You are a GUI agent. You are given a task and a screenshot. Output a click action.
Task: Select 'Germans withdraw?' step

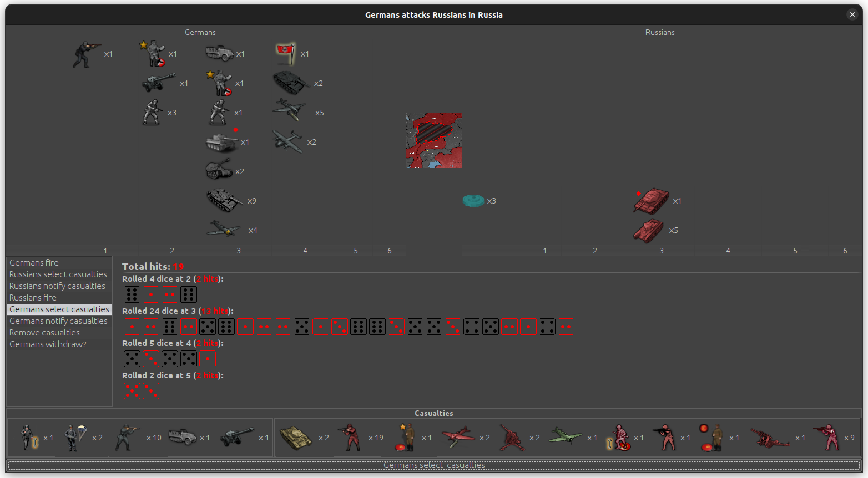click(x=59, y=344)
